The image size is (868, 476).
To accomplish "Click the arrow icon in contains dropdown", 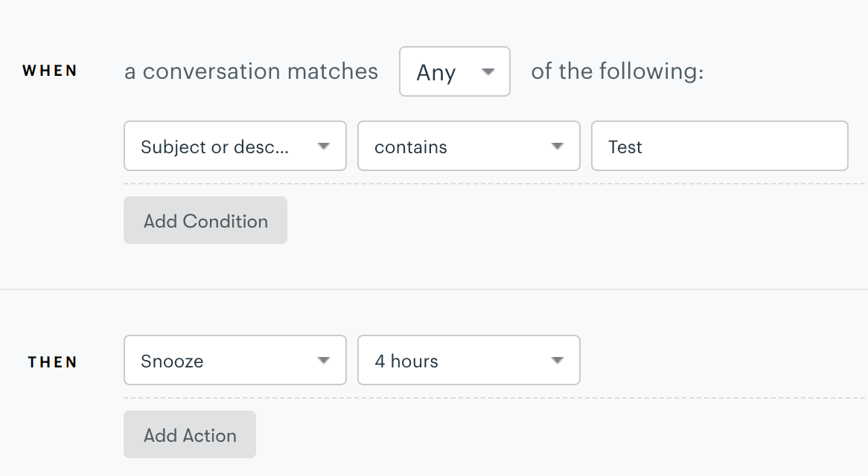I will point(557,147).
